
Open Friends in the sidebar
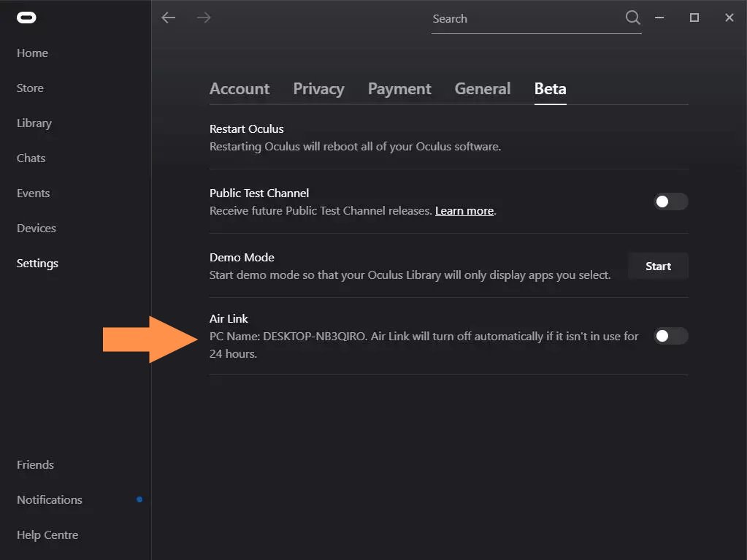tap(35, 465)
